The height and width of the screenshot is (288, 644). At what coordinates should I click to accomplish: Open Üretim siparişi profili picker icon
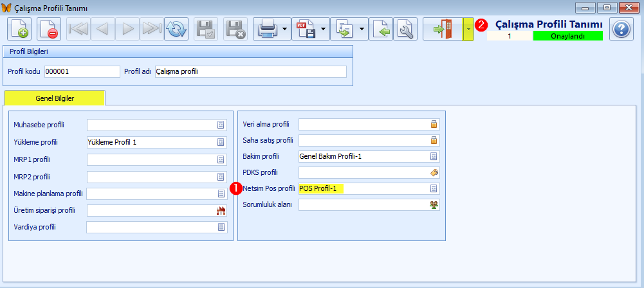click(221, 210)
